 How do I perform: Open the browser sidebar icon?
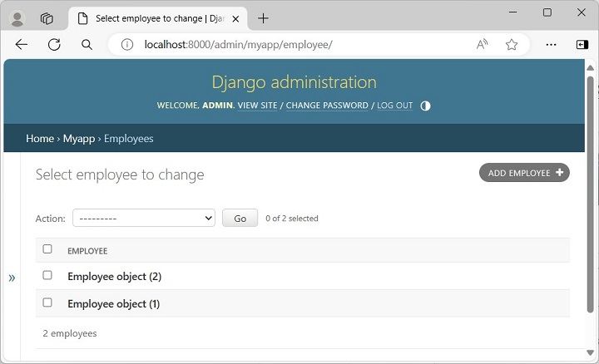point(582,45)
